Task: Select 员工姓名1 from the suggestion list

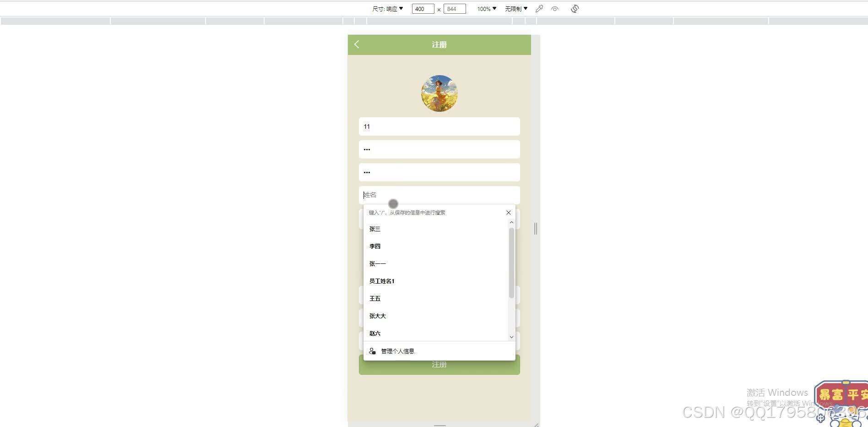Action: [382, 281]
